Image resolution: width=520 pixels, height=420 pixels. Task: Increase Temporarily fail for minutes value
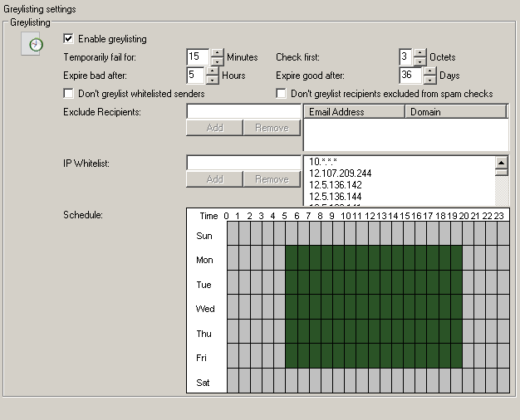coord(217,52)
